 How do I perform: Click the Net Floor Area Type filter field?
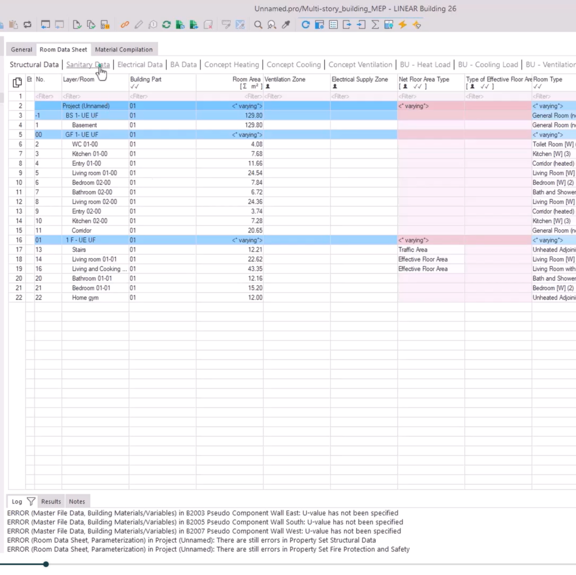point(431,96)
